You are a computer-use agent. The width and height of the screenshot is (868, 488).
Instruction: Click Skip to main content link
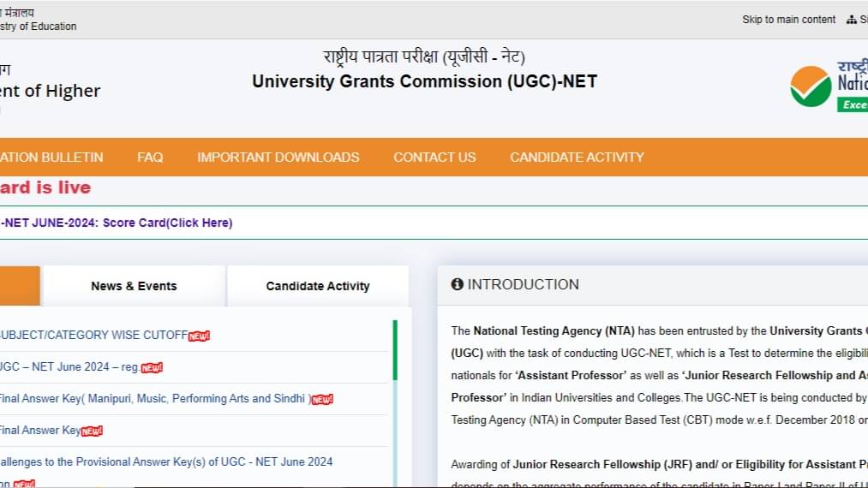pyautogui.click(x=789, y=20)
